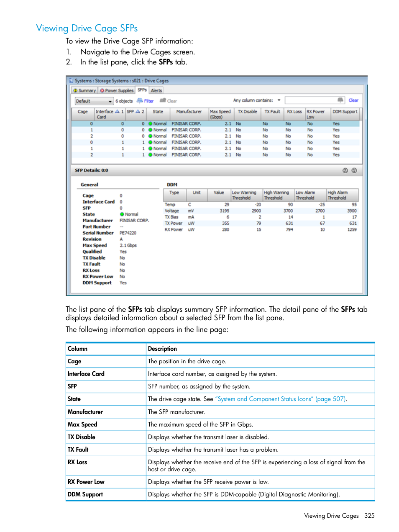
Task: Click the Summary tab warning icon
Action: (75, 90)
